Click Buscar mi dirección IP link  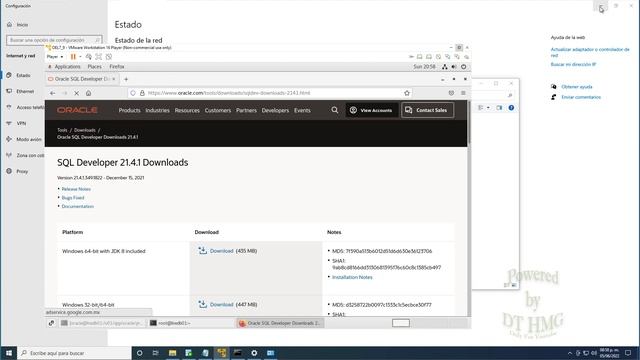[x=573, y=64]
